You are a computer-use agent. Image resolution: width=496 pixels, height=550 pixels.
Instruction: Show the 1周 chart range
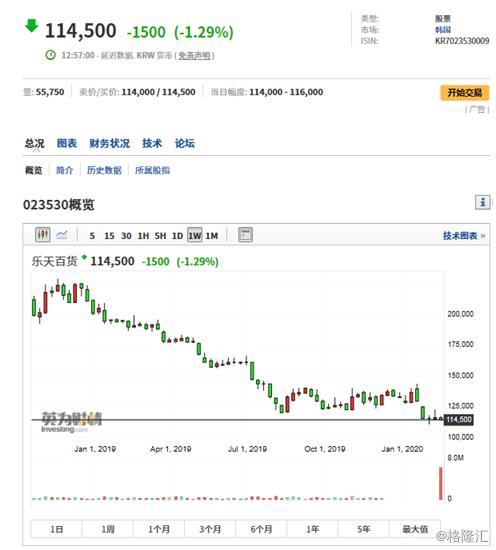click(108, 529)
